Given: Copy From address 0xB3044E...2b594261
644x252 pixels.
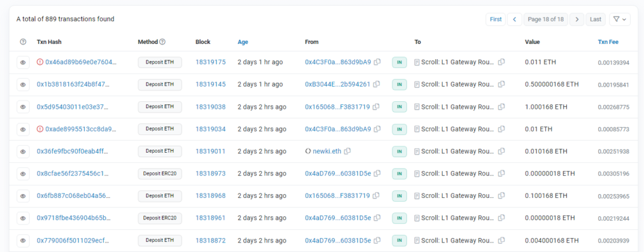Looking at the screenshot, I should (x=377, y=84).
